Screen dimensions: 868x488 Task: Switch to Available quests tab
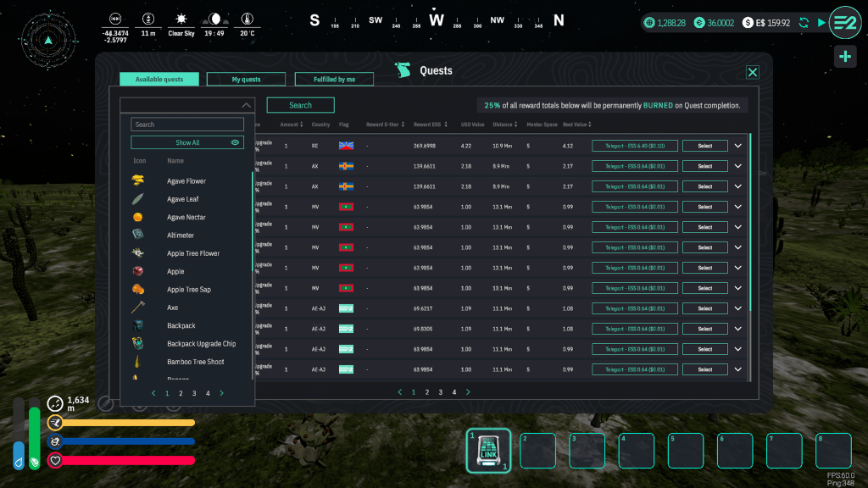tap(159, 79)
